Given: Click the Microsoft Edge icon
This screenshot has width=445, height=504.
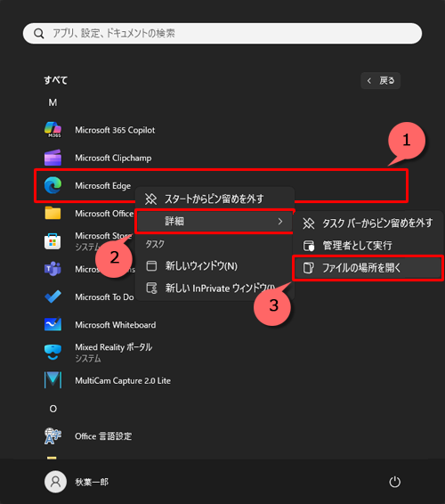Looking at the screenshot, I should click(53, 185).
